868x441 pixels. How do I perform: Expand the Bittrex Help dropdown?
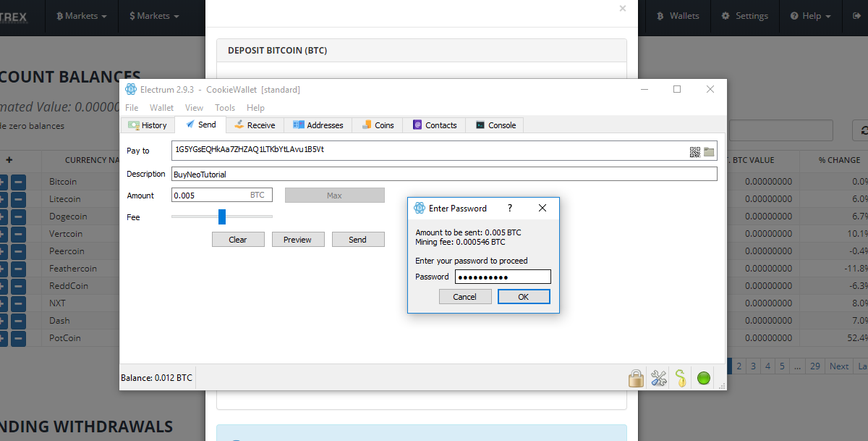(810, 16)
